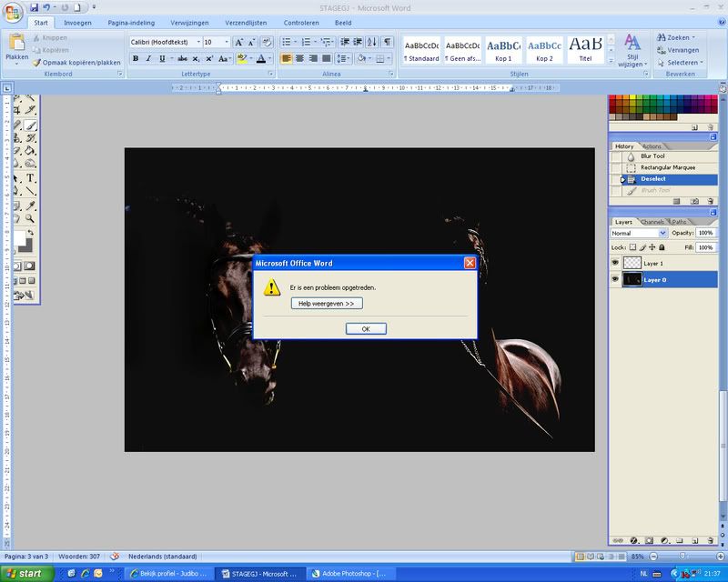
Task: Expand the Klembord dialog launcher
Action: [120, 74]
